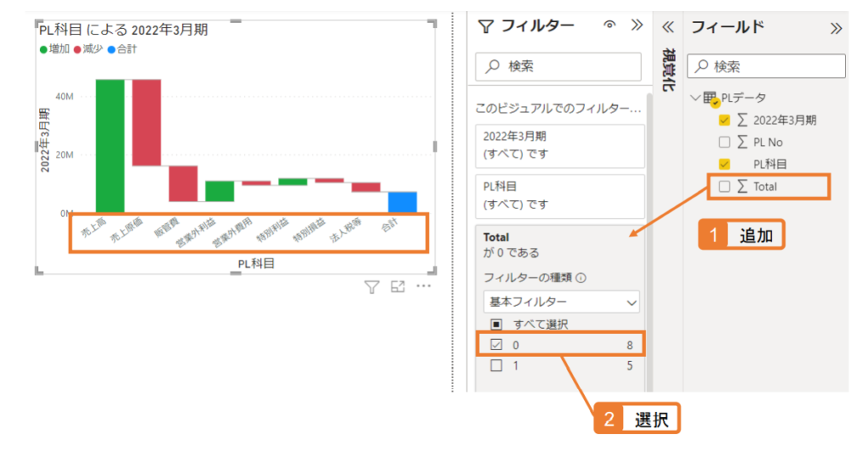Toggle the すべて選択 checkbox
This screenshot has width=868, height=451.
click(496, 324)
